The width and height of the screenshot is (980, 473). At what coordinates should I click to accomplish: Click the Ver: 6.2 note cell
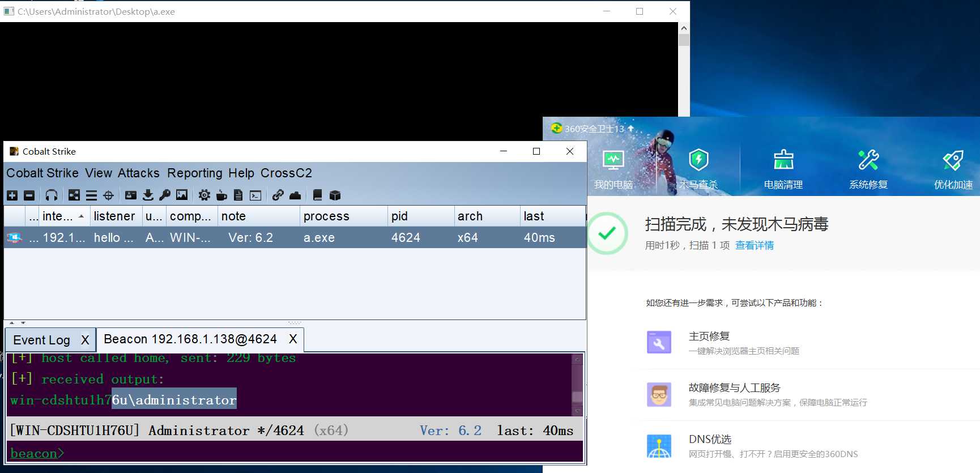pos(258,238)
